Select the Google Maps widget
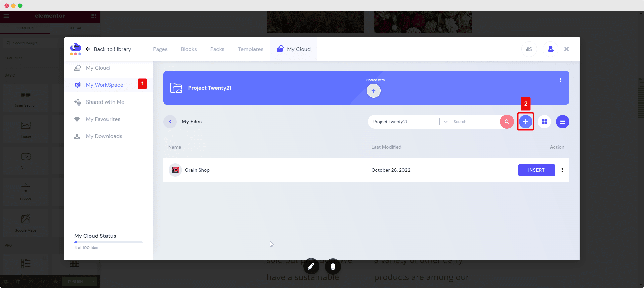Screen dimensions: 644x288 pos(26,223)
